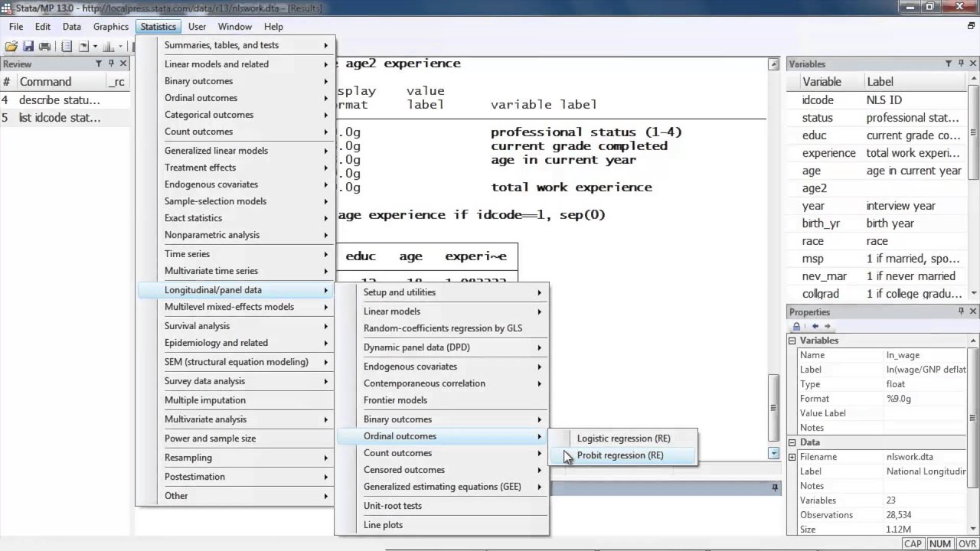Viewport: 980px width, 551px height.
Task: Select Logistic regression (RE)
Action: click(623, 439)
